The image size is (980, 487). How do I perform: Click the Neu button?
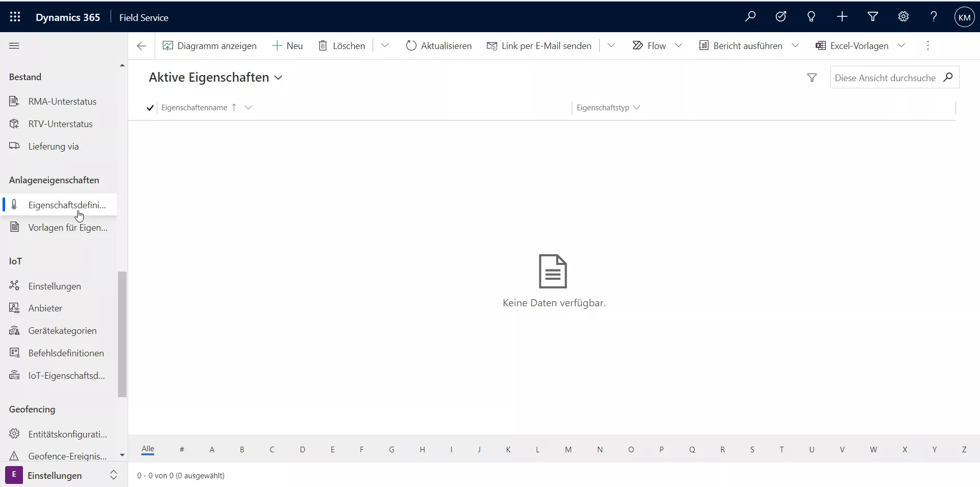287,46
